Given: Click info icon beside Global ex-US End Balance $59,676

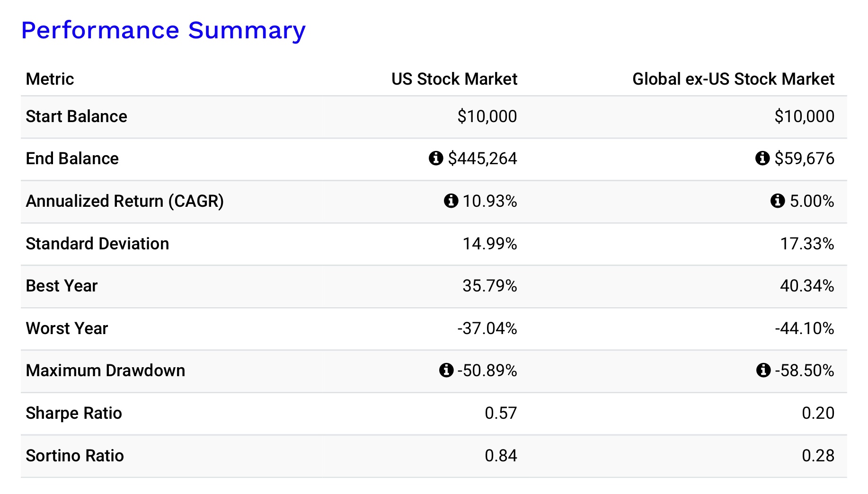Looking at the screenshot, I should (762, 158).
